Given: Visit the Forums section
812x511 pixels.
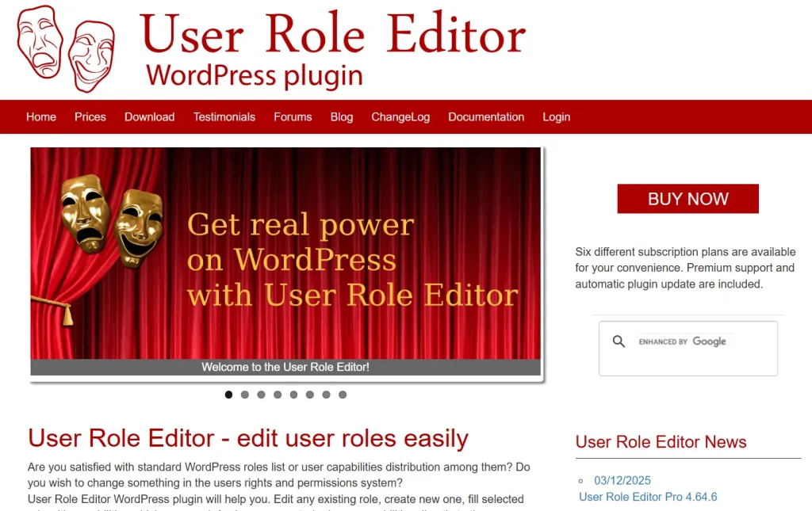Looking at the screenshot, I should tap(293, 117).
